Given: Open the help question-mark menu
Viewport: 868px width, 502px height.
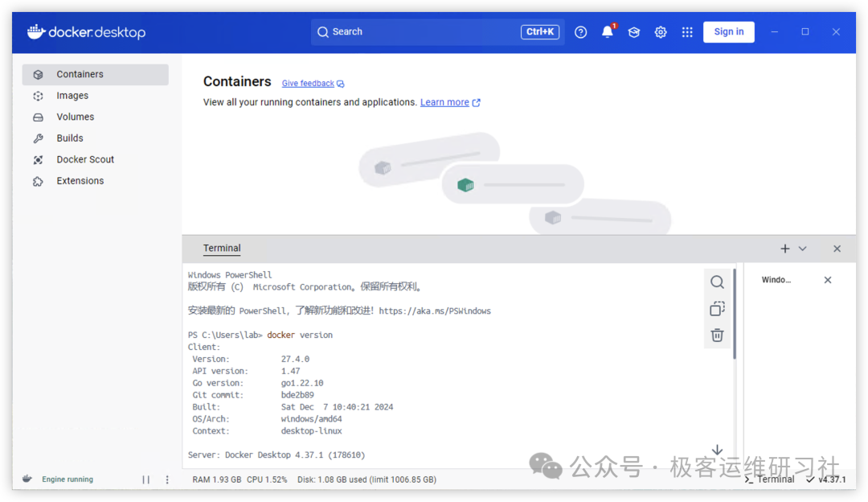Looking at the screenshot, I should point(581,32).
